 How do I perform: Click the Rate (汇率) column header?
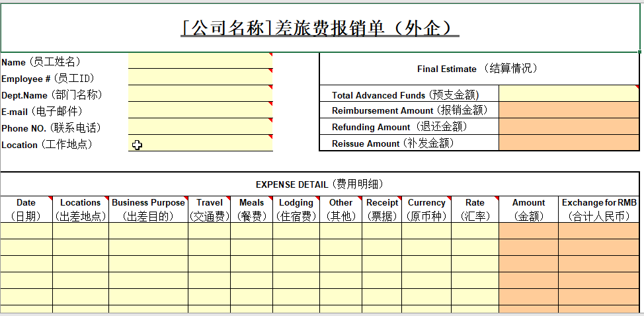(x=475, y=209)
